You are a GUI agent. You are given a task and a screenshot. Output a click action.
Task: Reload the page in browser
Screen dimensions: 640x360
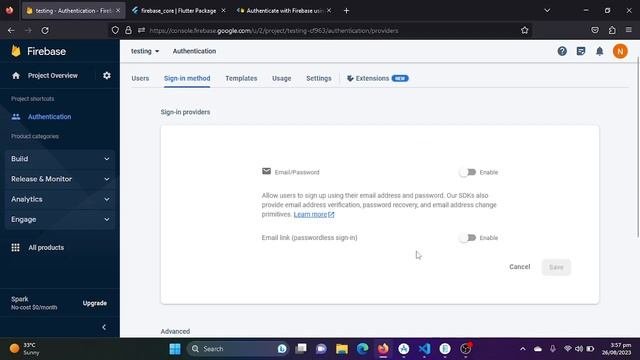pos(45,30)
